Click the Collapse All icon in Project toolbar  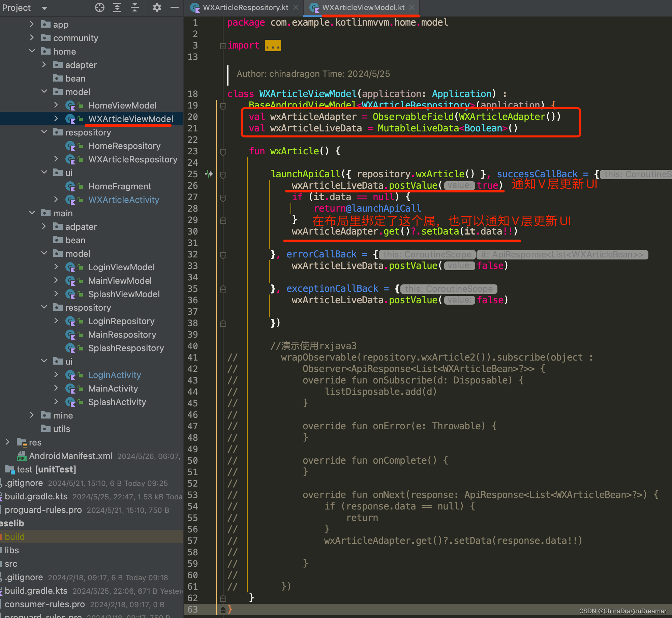pos(134,7)
